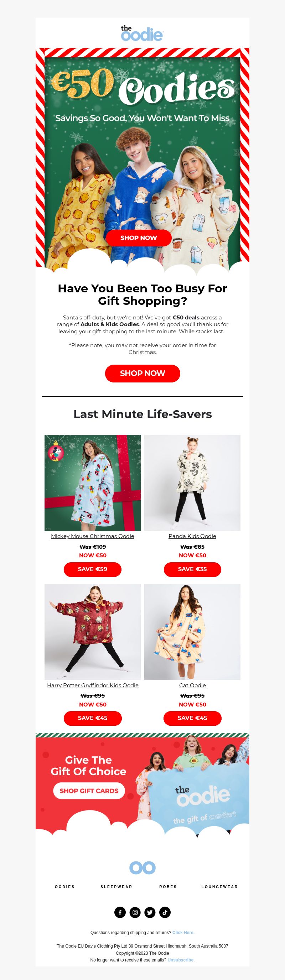Select the Loungewear footer menu item
The height and width of the screenshot is (980, 285).
(219, 887)
